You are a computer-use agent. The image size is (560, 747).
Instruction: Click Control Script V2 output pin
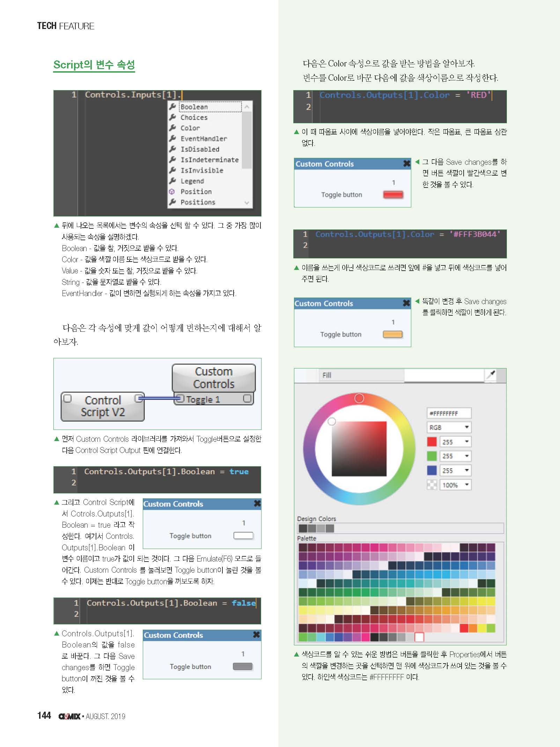[138, 398]
